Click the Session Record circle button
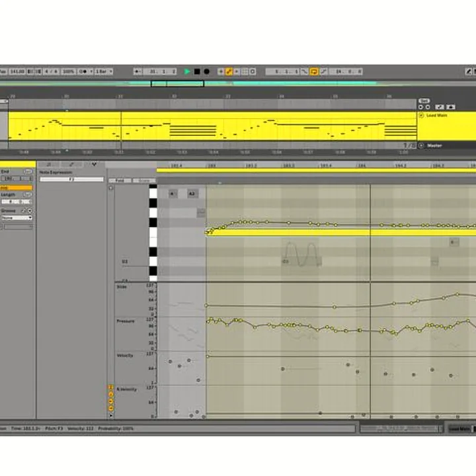The width and height of the screenshot is (476, 476). pyautogui.click(x=253, y=71)
